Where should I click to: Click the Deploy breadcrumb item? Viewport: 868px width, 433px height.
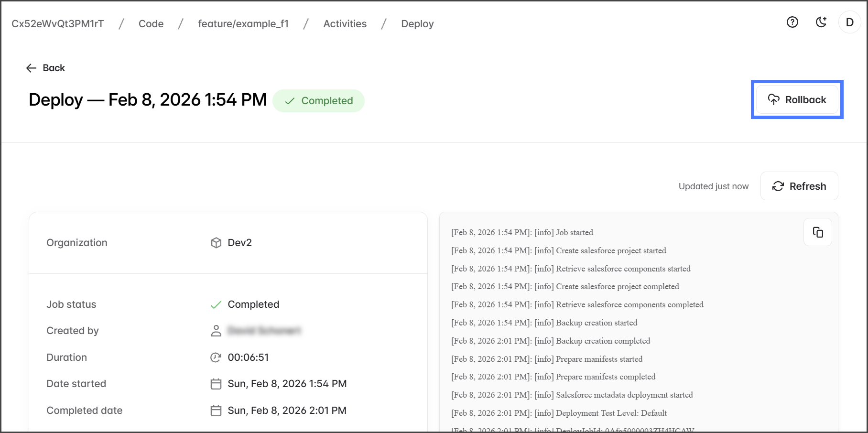417,24
